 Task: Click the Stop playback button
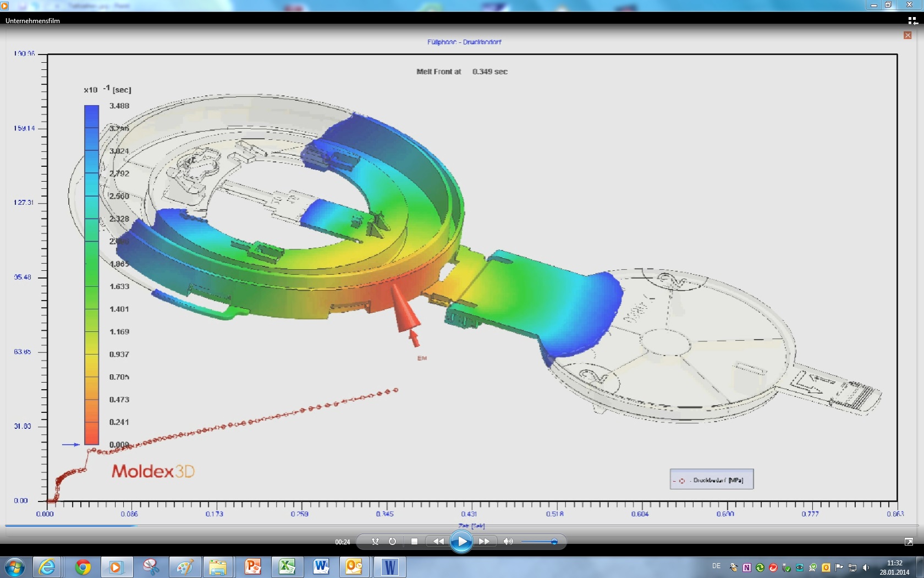coord(414,542)
